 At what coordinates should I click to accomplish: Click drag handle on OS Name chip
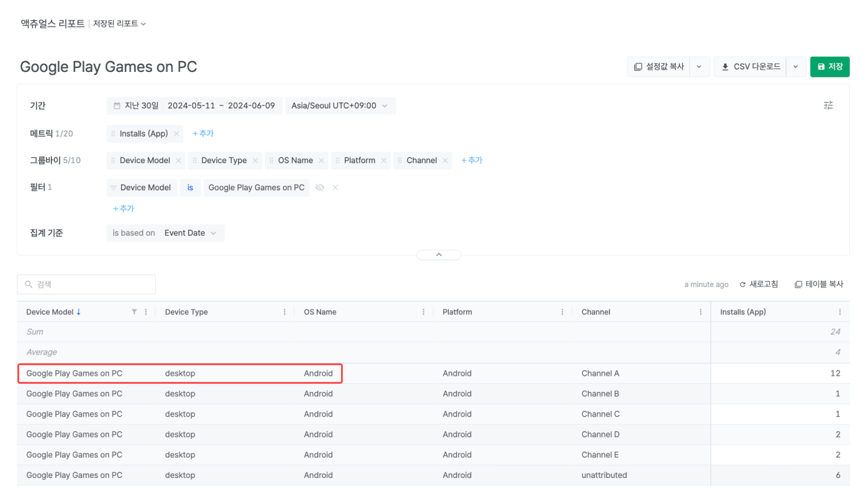coord(271,160)
